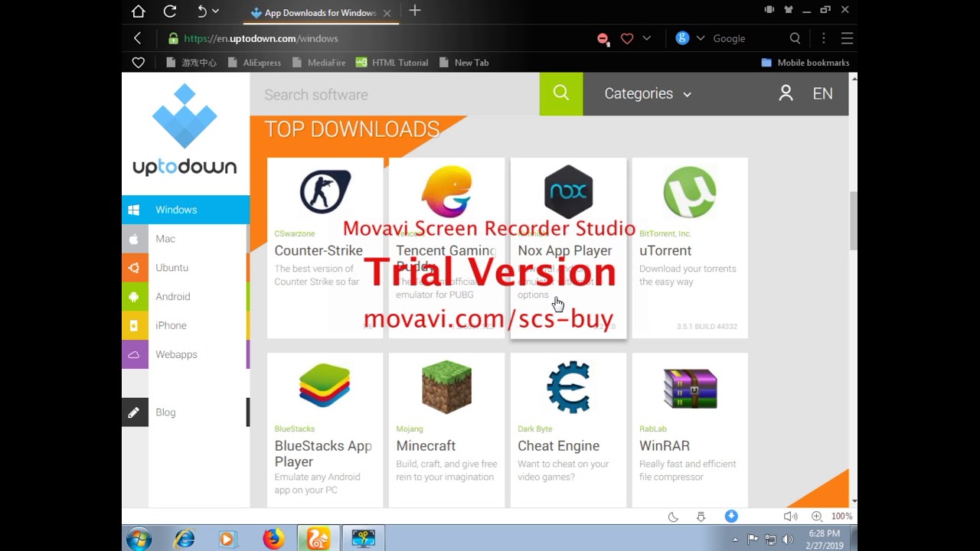Go back using the back arrow

(138, 38)
